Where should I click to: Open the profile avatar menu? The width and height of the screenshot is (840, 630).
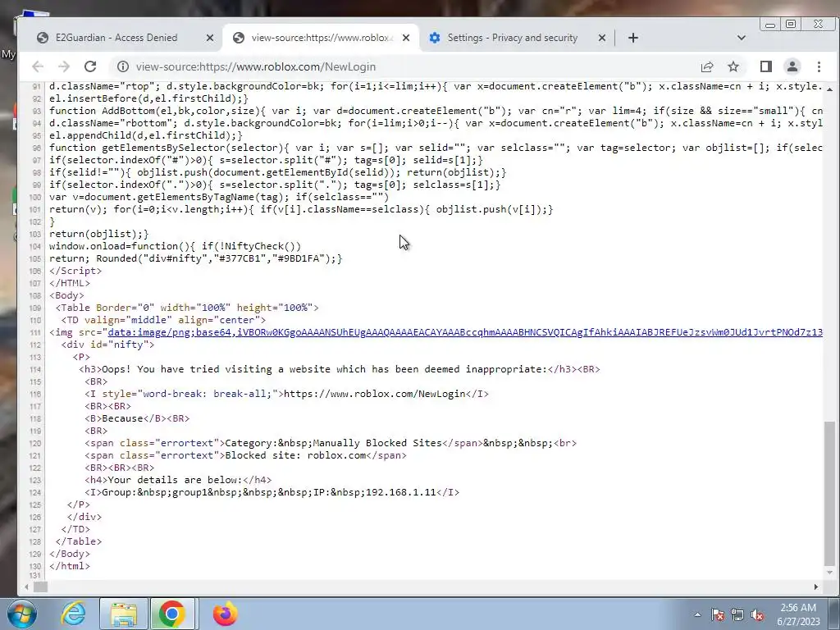point(792,66)
